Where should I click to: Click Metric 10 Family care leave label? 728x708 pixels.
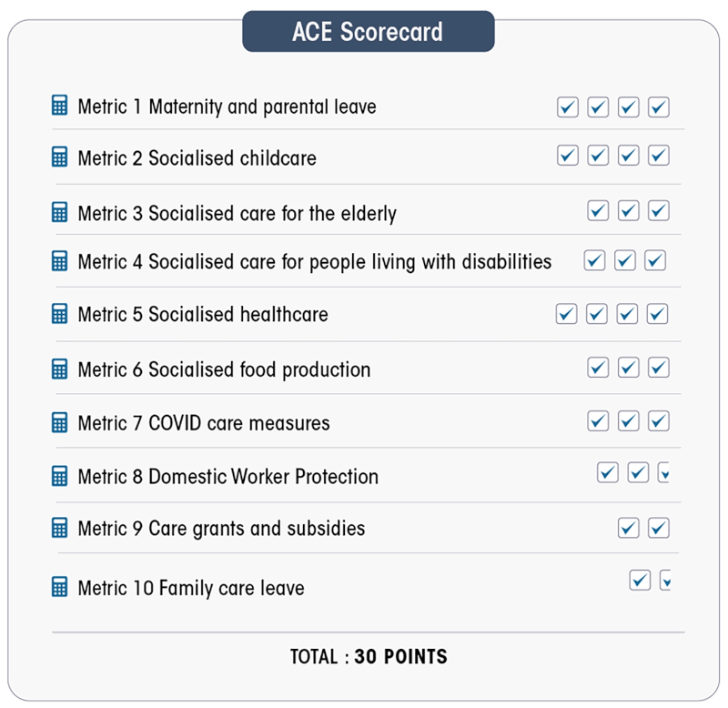[191, 588]
